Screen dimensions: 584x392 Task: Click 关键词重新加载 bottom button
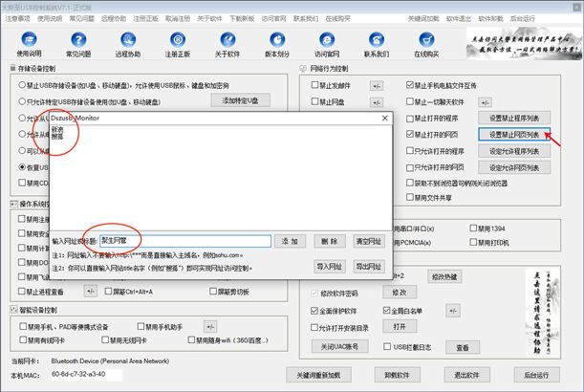318,375
